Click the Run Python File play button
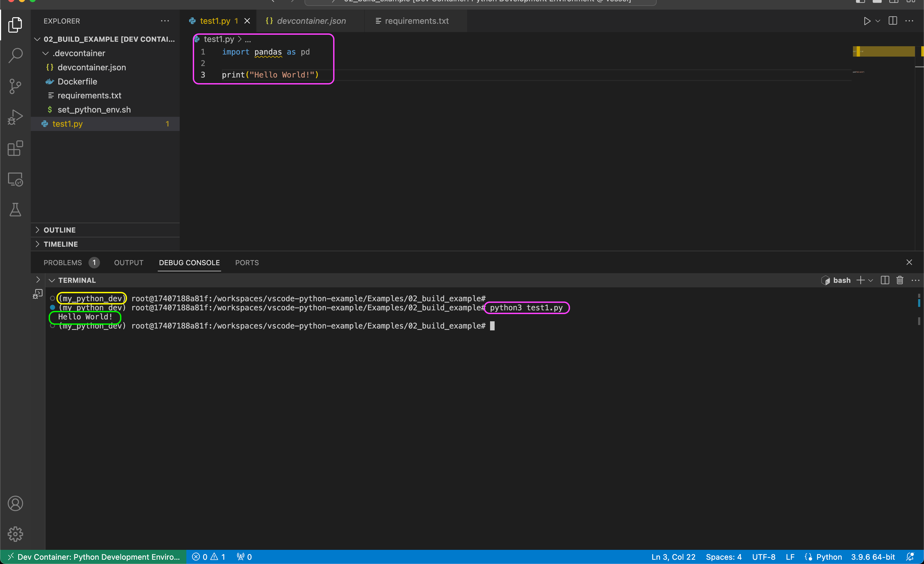 [x=867, y=21]
